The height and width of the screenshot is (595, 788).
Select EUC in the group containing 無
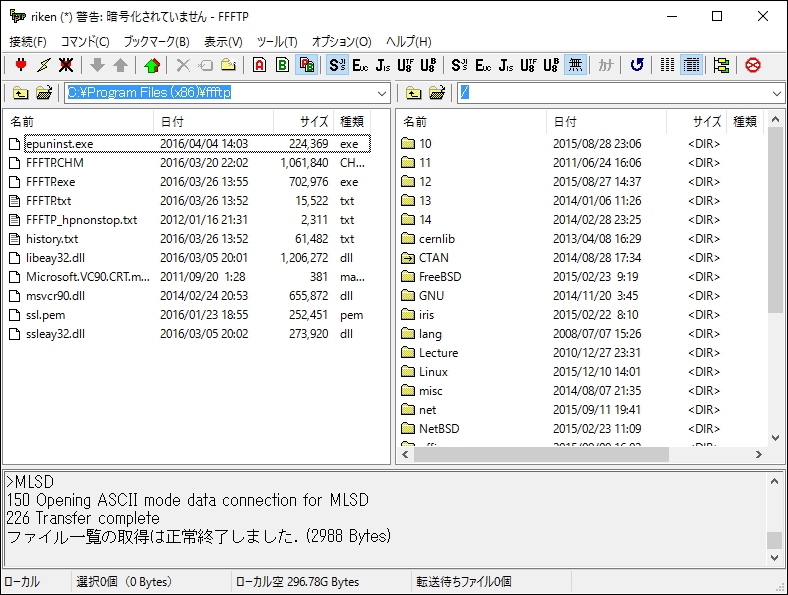click(x=482, y=65)
